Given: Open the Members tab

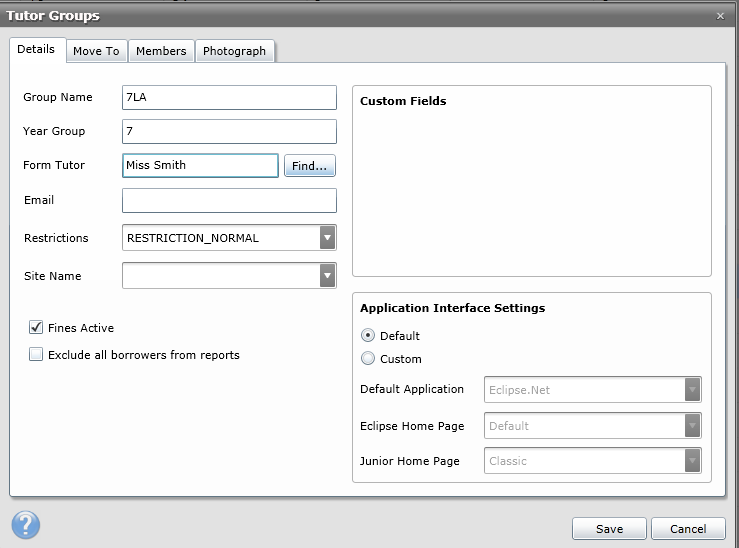Looking at the screenshot, I should click(x=161, y=51).
